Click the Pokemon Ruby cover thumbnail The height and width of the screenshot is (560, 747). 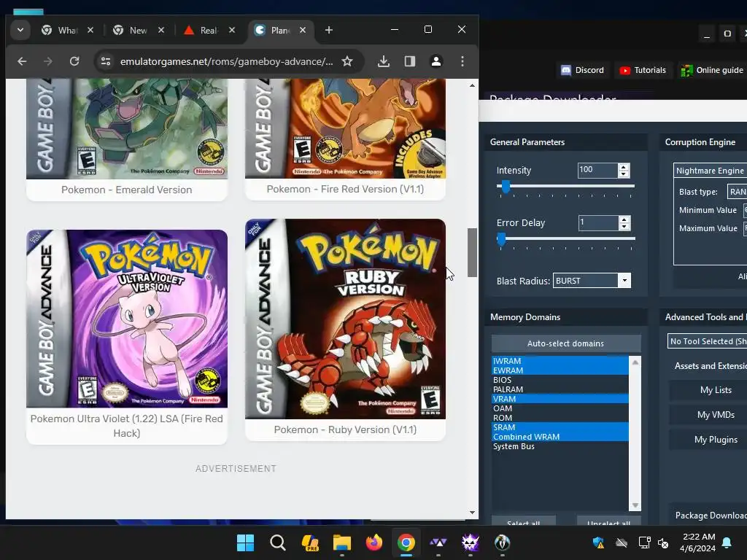click(x=345, y=319)
